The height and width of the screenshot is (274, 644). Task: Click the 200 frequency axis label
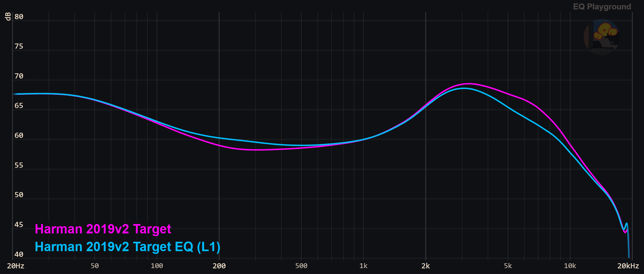[x=219, y=266]
